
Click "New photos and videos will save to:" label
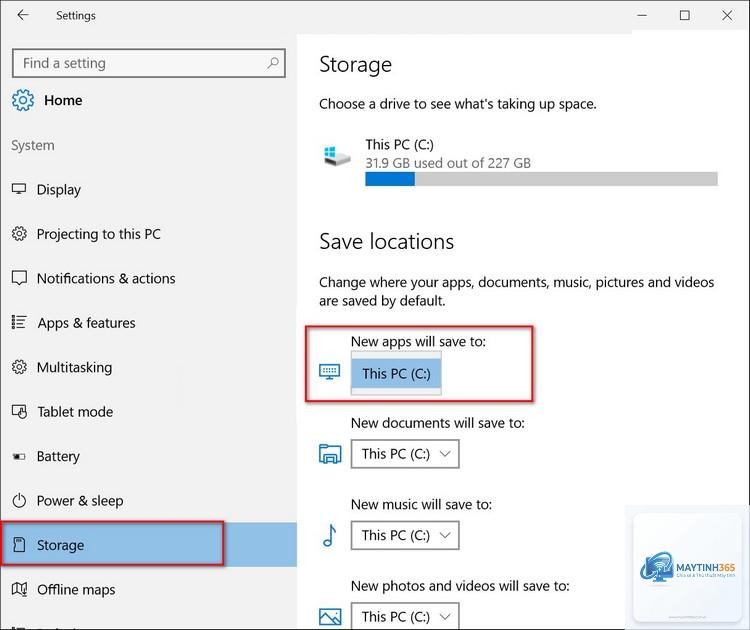pos(460,586)
